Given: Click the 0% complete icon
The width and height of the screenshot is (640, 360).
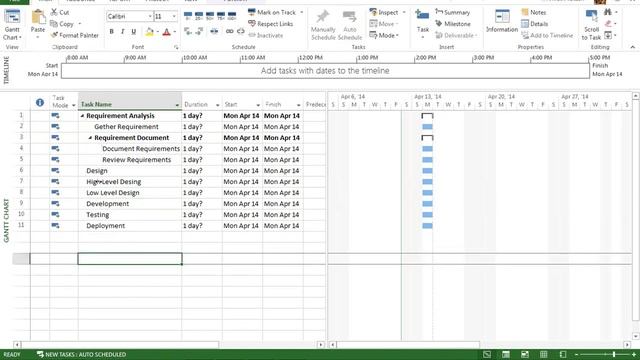Looking at the screenshot, I should (188, 16).
